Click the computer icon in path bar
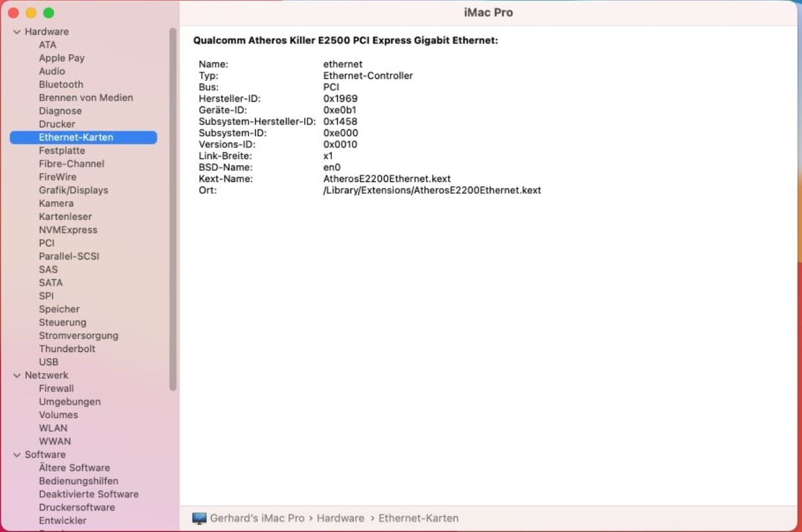 (199, 518)
